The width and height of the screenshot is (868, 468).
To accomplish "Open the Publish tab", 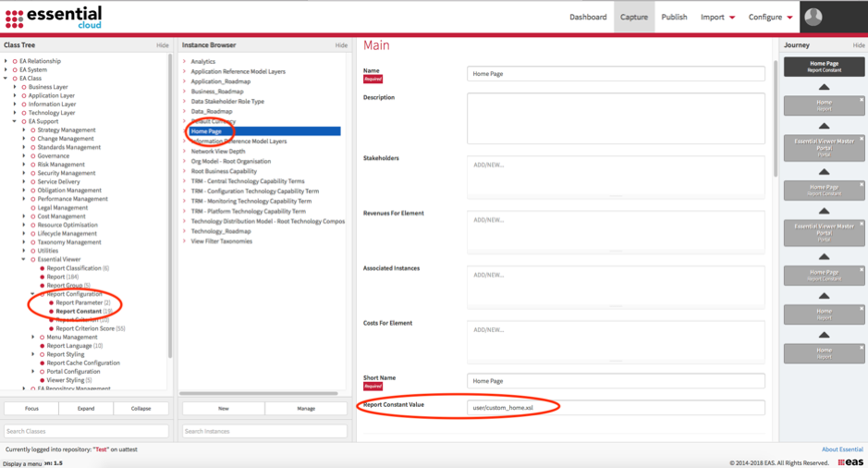I will (x=674, y=18).
